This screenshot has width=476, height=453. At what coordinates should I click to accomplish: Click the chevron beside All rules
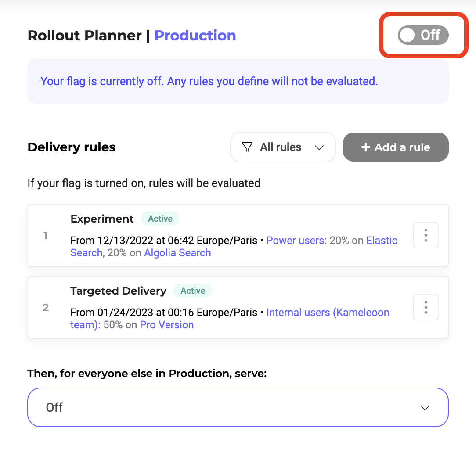click(x=319, y=148)
